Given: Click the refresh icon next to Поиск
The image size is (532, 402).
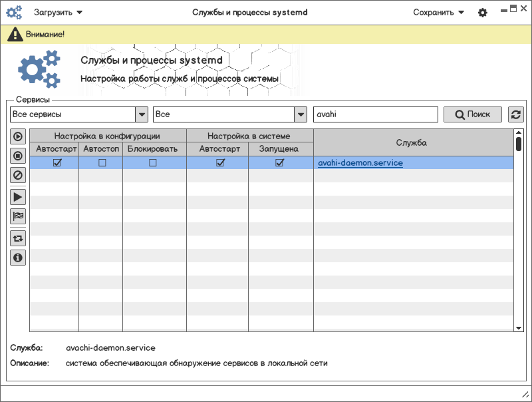Looking at the screenshot, I should tap(515, 114).
